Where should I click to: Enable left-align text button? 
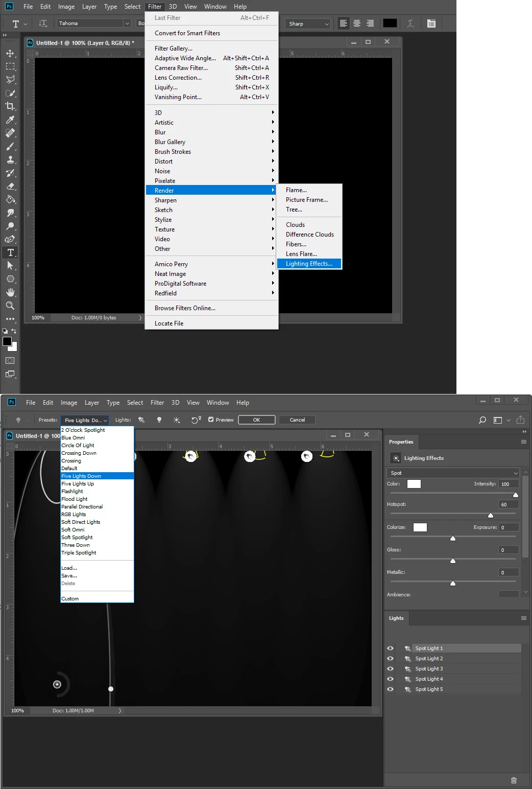(344, 24)
